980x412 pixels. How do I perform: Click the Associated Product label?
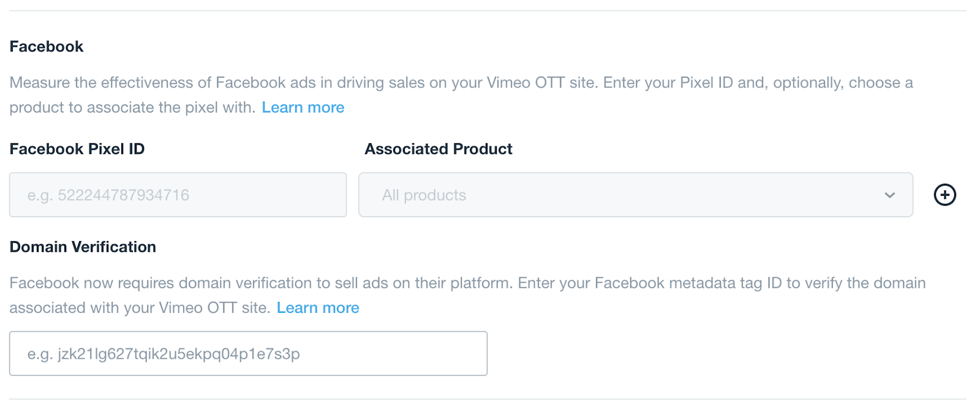pos(439,149)
